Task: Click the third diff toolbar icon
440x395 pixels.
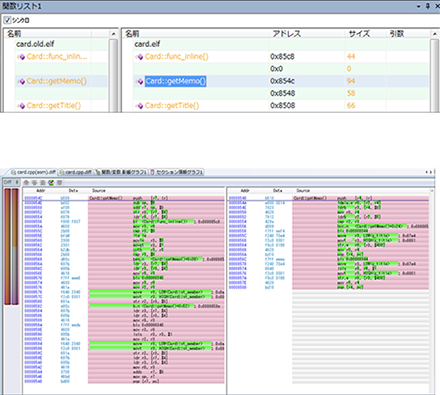Action: [x=43, y=183]
